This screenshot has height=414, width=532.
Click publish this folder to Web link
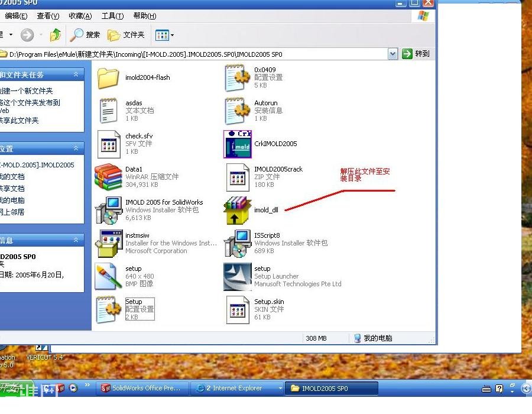pyautogui.click(x=30, y=106)
